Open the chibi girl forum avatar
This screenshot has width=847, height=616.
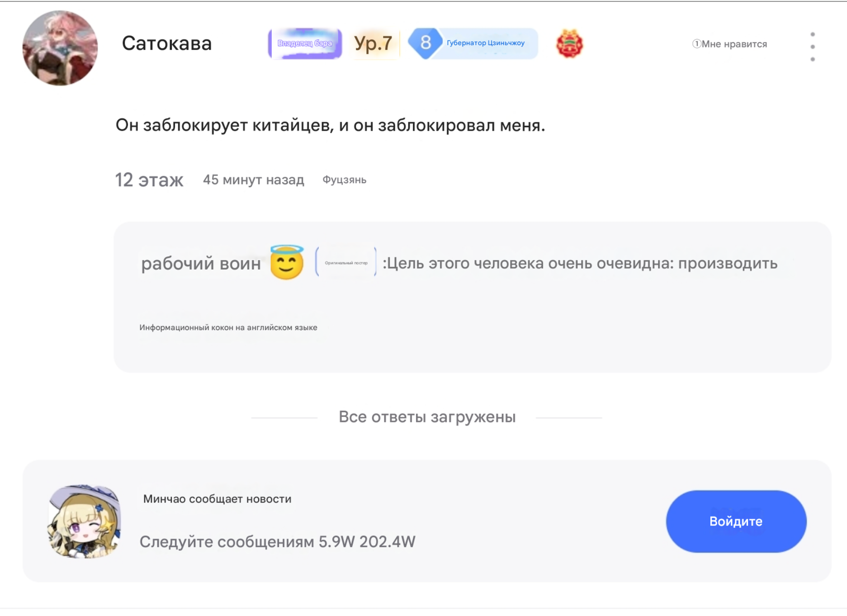[x=84, y=521]
